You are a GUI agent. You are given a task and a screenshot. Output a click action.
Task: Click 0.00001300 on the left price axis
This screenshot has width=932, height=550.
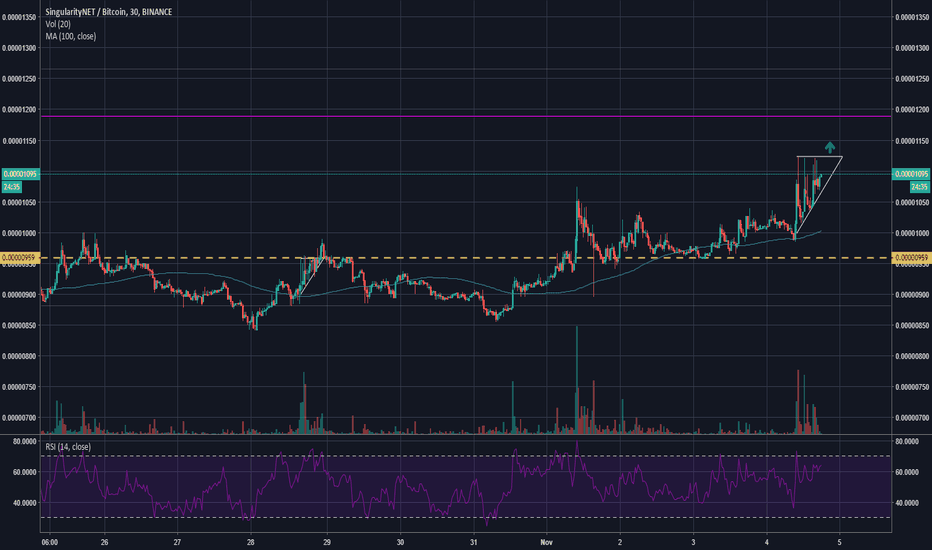(x=20, y=48)
